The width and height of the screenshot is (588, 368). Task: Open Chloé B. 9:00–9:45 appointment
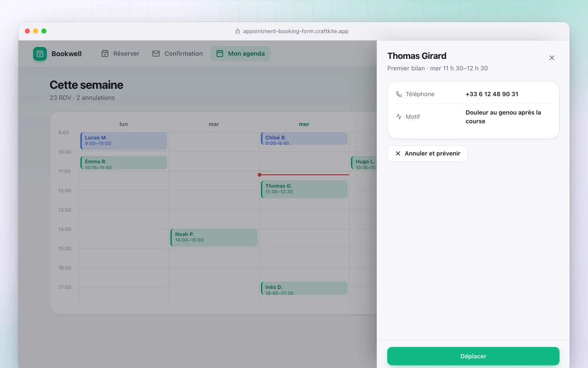pyautogui.click(x=304, y=138)
